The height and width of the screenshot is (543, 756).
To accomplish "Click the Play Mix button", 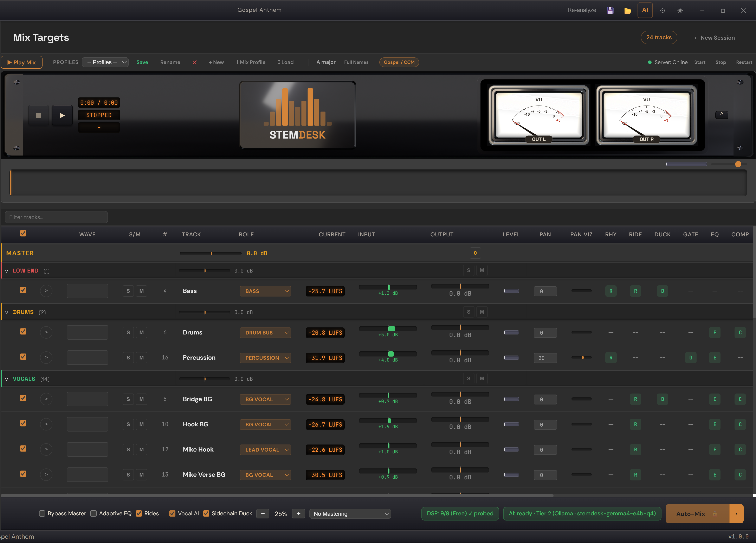I will pyautogui.click(x=22, y=62).
